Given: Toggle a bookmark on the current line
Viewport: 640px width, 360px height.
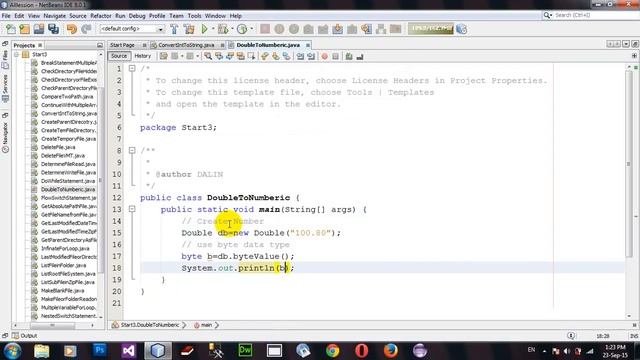Looking at the screenshot, I should click(x=287, y=56).
